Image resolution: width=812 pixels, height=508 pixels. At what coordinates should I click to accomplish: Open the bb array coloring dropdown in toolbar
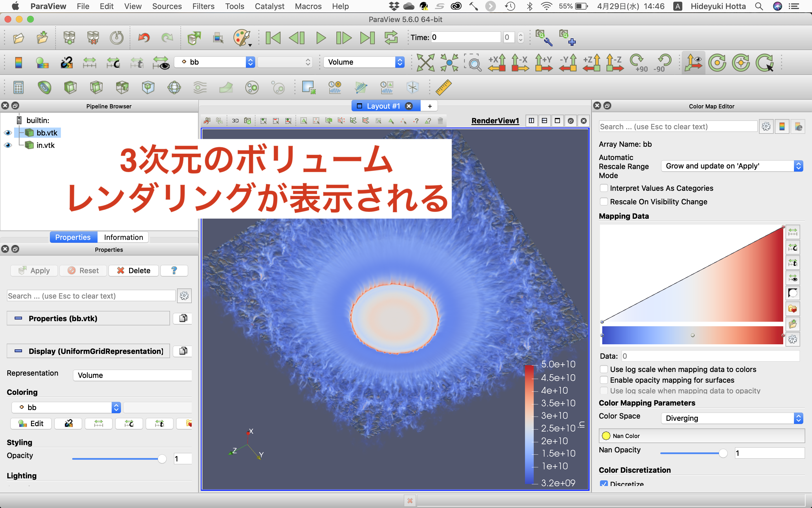coord(215,62)
